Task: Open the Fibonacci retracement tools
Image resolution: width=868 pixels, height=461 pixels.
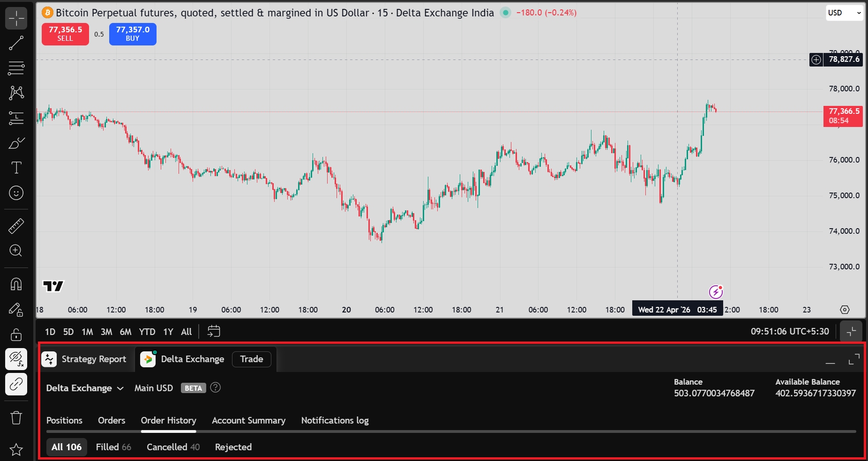Action: click(16, 68)
